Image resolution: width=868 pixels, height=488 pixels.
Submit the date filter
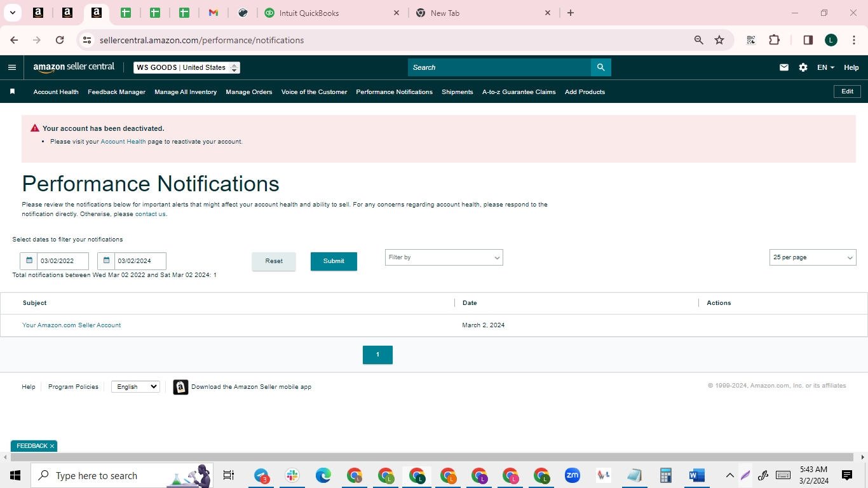coord(334,261)
